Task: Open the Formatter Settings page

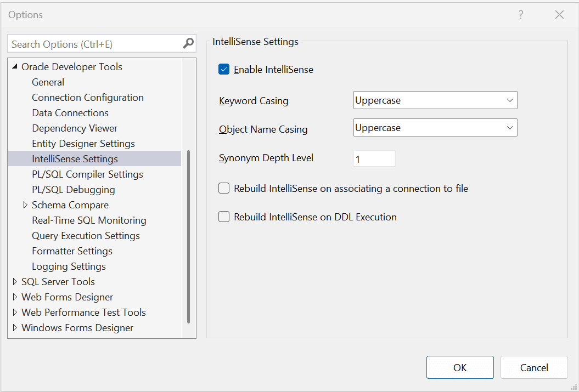Action: [x=72, y=251]
